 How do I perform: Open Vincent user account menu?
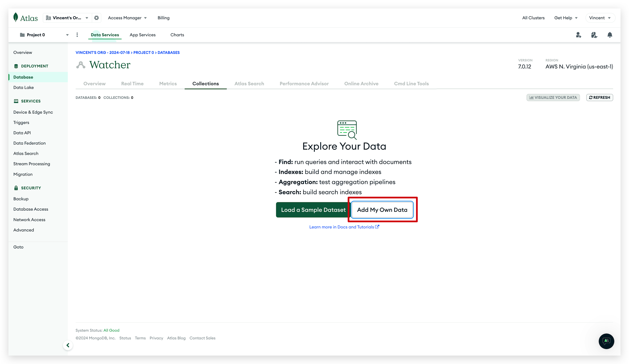pos(600,18)
